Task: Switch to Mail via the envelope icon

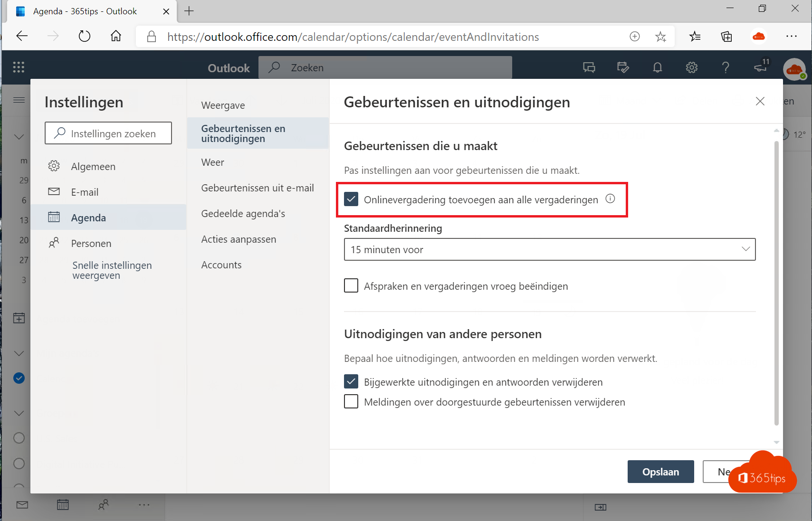Action: [22, 505]
